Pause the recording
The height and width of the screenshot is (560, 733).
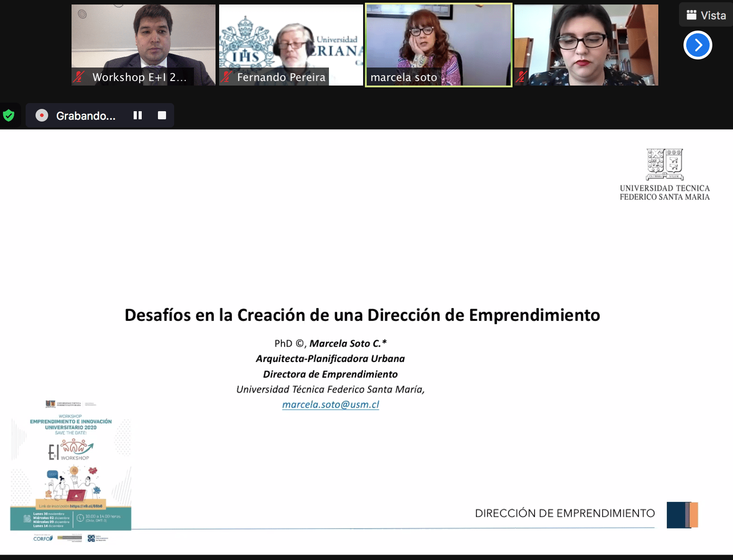click(x=138, y=116)
